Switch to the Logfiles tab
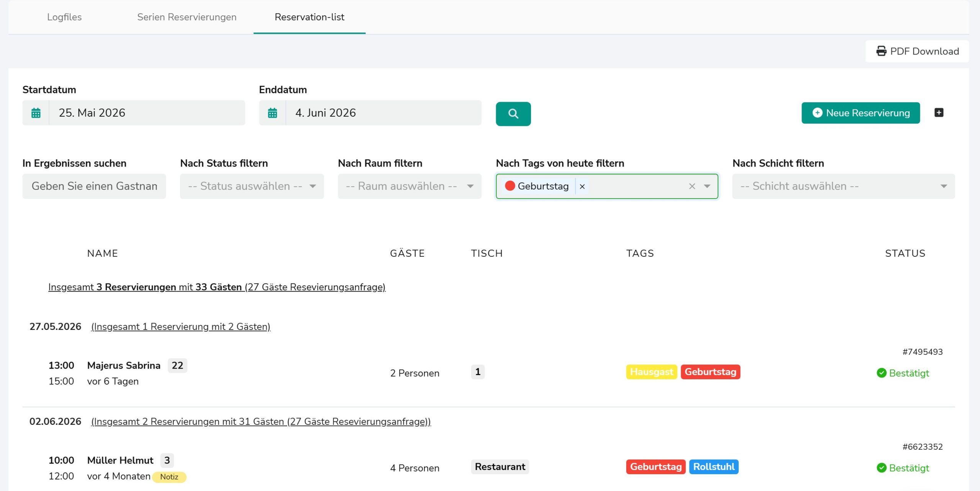The width and height of the screenshot is (980, 491). pos(64,17)
